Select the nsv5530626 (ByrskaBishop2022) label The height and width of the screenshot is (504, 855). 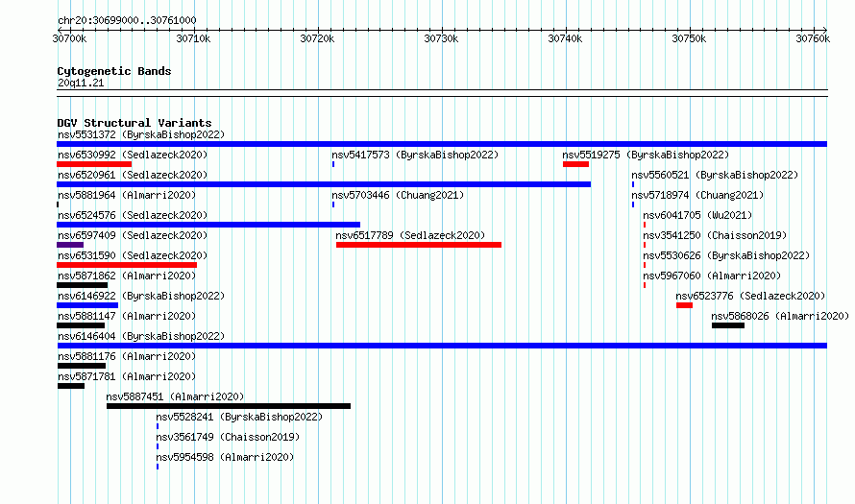[x=727, y=255]
